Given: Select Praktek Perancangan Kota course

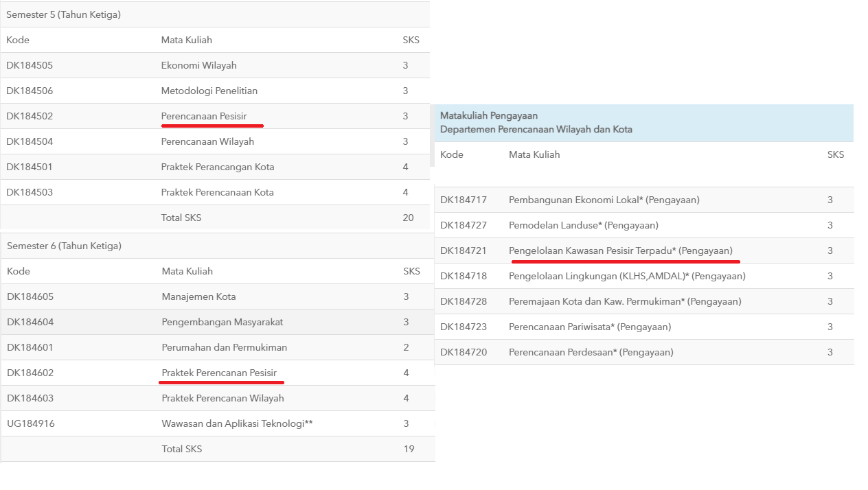Looking at the screenshot, I should point(217,167).
